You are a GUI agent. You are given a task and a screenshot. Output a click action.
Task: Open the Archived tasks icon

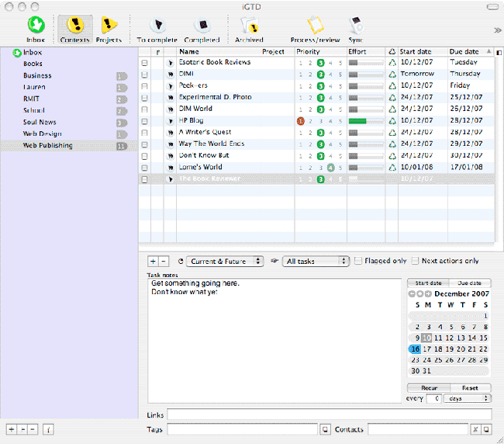pyautogui.click(x=249, y=27)
